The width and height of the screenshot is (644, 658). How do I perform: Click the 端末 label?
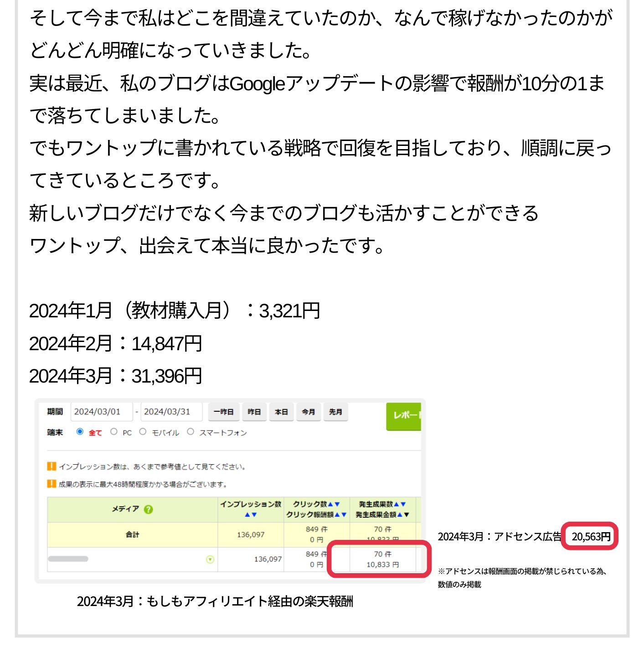coord(55,432)
